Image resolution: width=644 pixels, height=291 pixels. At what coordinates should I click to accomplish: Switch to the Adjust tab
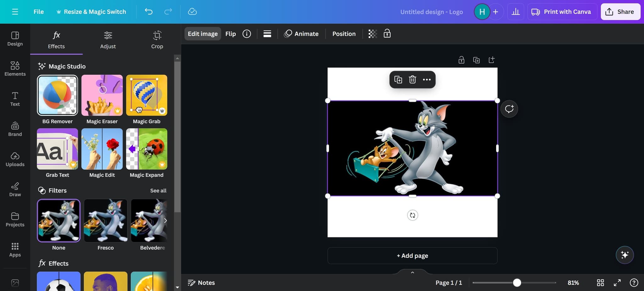tap(108, 40)
